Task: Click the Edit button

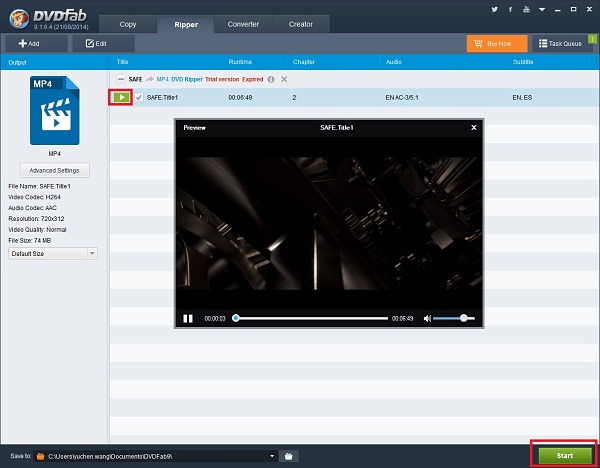Action: coord(103,44)
